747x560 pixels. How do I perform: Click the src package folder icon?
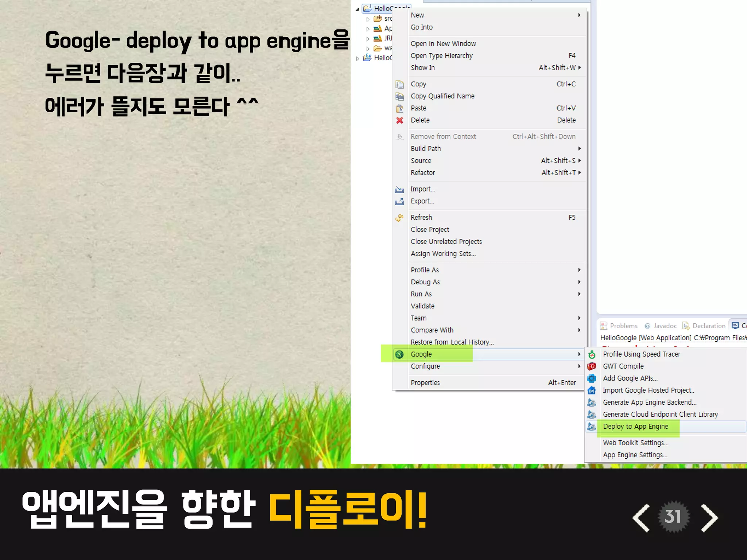click(x=378, y=19)
